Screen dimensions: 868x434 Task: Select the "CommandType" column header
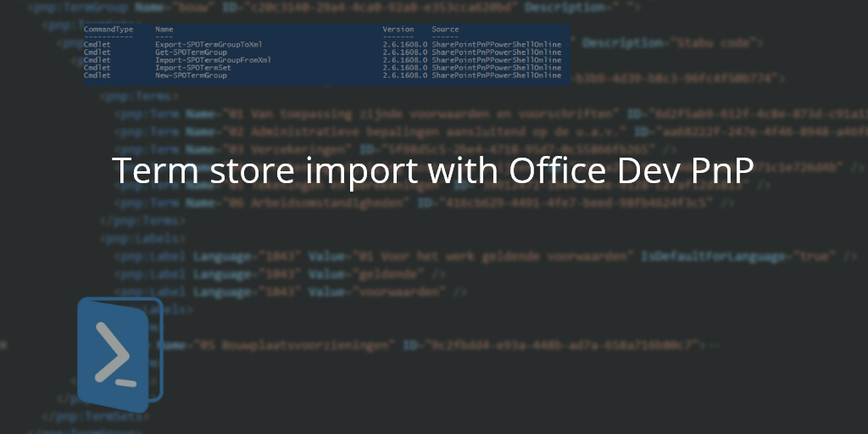[x=108, y=30]
